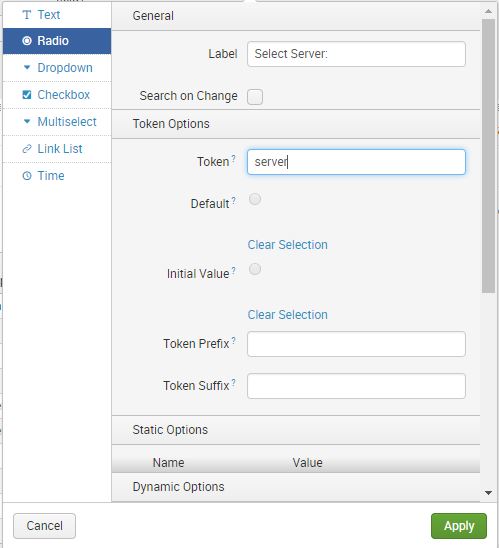
Task: Choose the Time clock icon
Action: pyautogui.click(x=27, y=175)
